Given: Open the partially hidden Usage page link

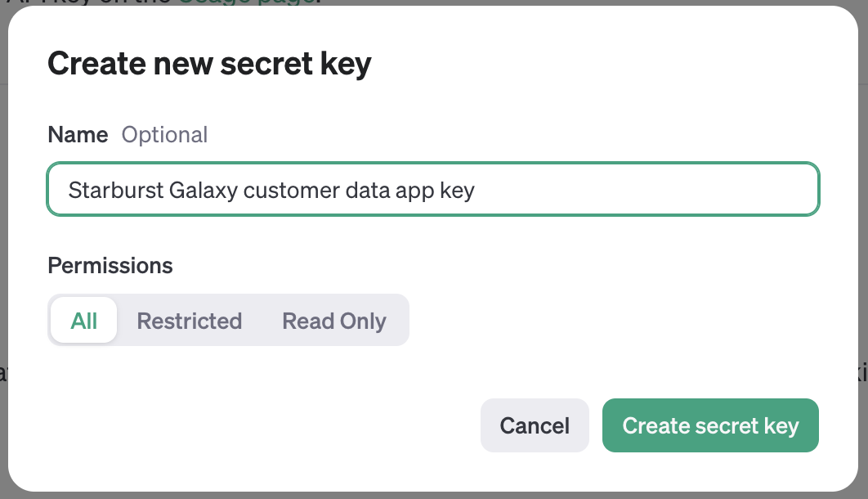Looking at the screenshot, I should [245, 2].
